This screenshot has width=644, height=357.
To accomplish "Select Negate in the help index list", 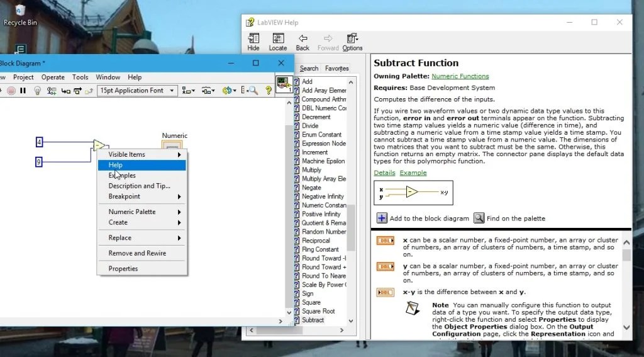I will coord(311,188).
